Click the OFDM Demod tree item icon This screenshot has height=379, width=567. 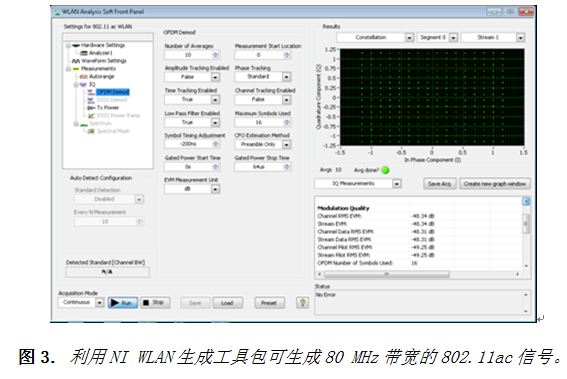[91, 92]
